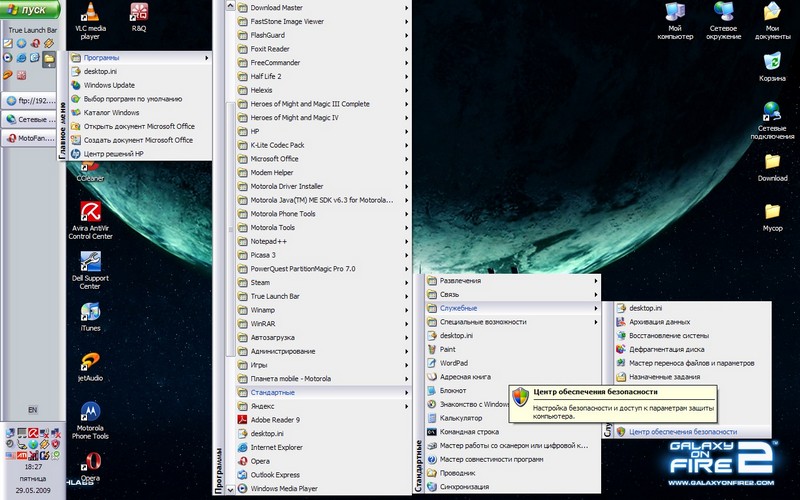The width and height of the screenshot is (800, 500).
Task: Open PowerQuest PartitionMagic Pro 7.0 folder
Action: pos(323,269)
